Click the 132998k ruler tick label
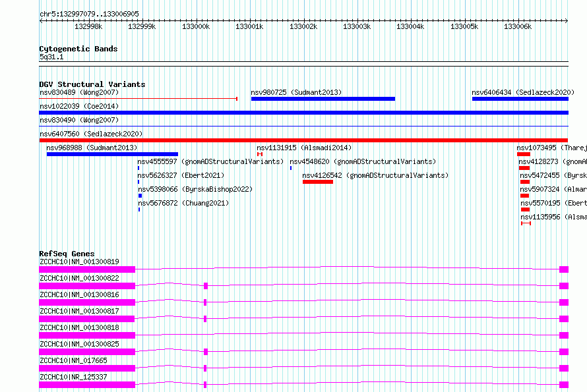This screenshot has height=392, width=587. coord(88,26)
